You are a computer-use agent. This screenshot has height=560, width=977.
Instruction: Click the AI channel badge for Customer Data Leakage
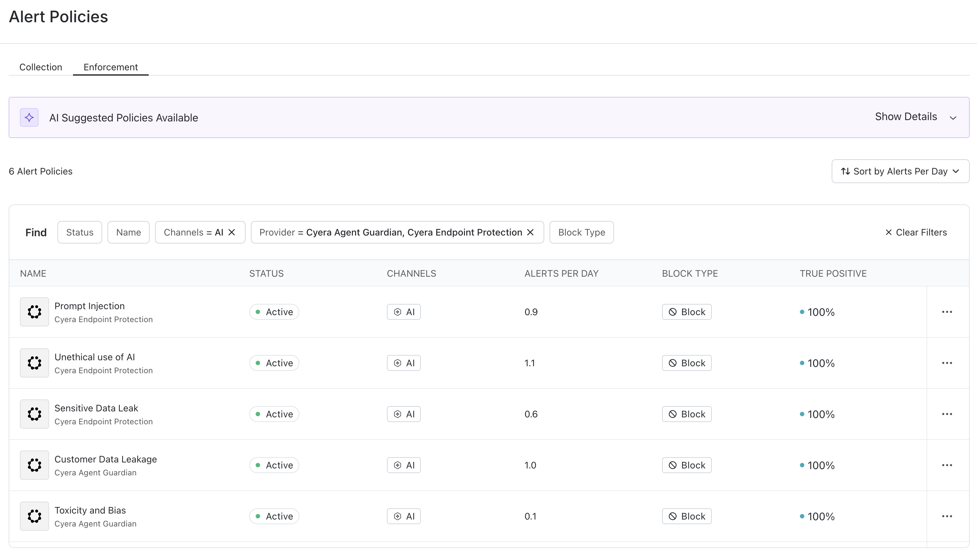point(404,465)
